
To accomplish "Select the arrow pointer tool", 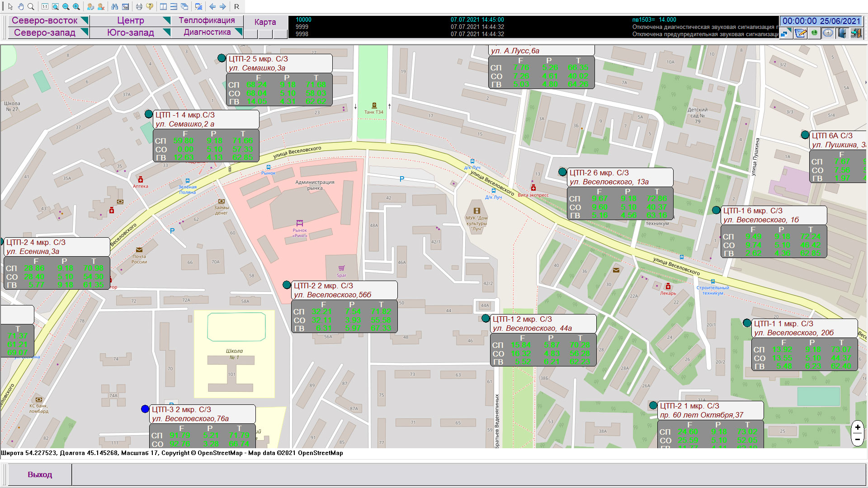I will (11, 7).
